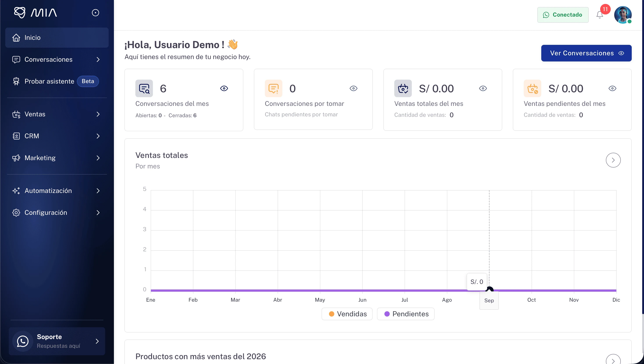Image resolution: width=644 pixels, height=364 pixels.
Task: Click the Ventas totales chart title
Action: pyautogui.click(x=162, y=155)
